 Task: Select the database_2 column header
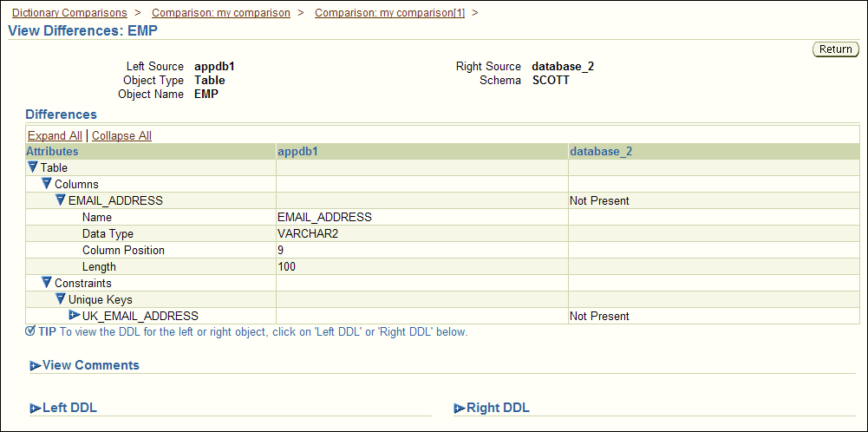click(601, 151)
